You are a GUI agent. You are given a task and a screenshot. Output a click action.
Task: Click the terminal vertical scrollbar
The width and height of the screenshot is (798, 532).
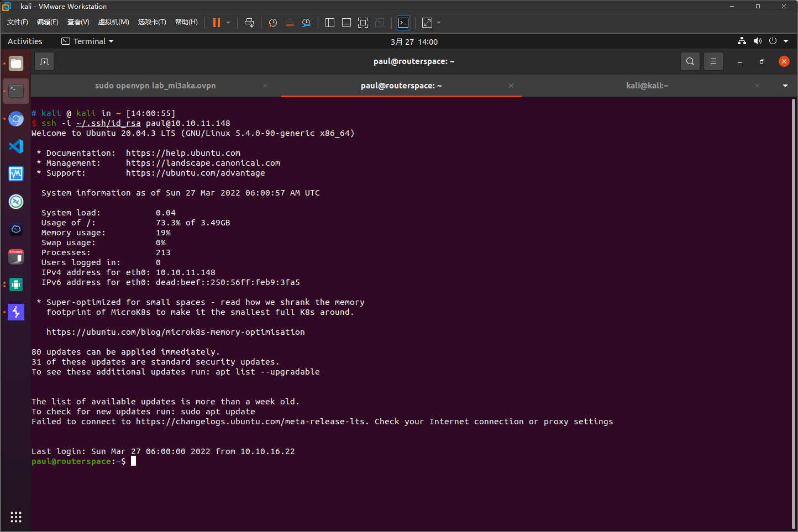[x=794, y=313]
